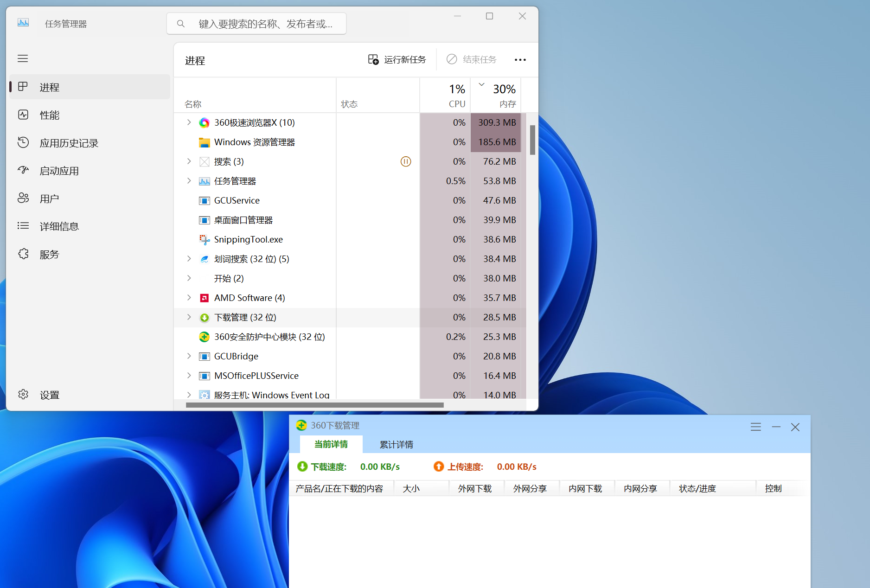This screenshot has width=870, height=588.
Task: Switch to the 累计详情 tab
Action: tap(396, 444)
